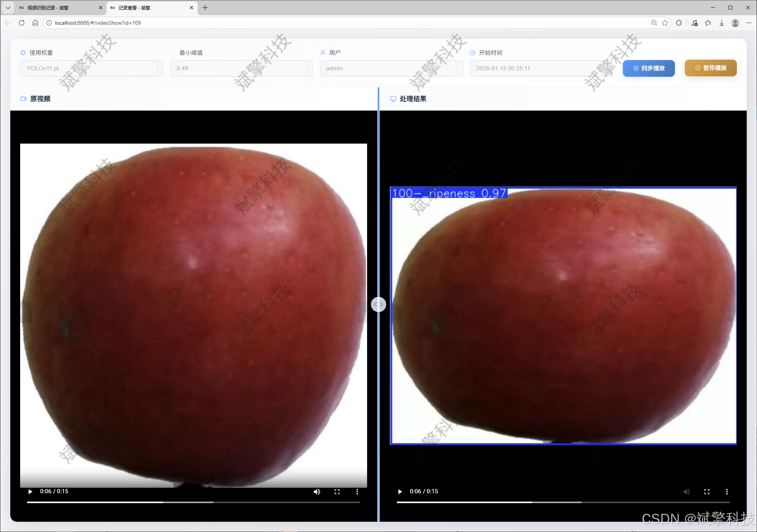This screenshot has height=532, width=757.
Task: Open the tab search dropdown arrow
Action: click(x=8, y=8)
